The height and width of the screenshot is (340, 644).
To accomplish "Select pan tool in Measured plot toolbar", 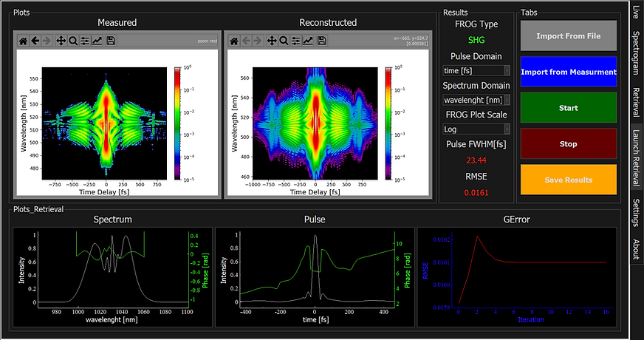I will tap(61, 41).
